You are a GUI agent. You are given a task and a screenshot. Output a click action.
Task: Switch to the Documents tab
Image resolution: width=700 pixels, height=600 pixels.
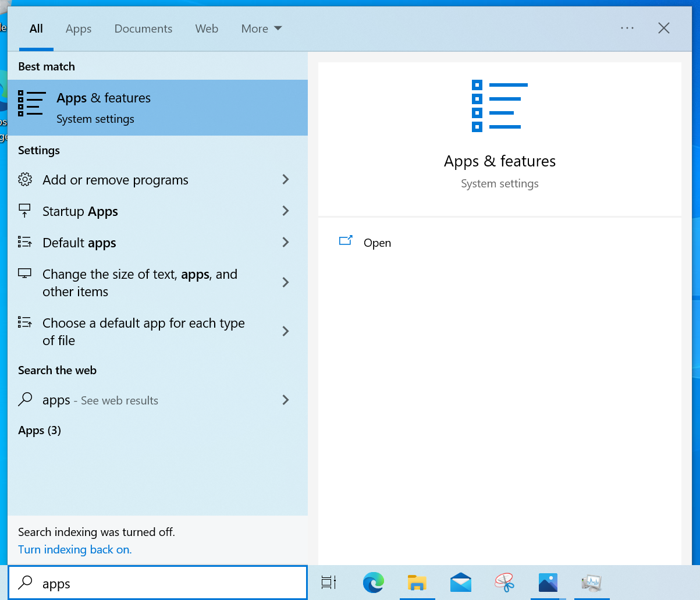[x=143, y=28]
